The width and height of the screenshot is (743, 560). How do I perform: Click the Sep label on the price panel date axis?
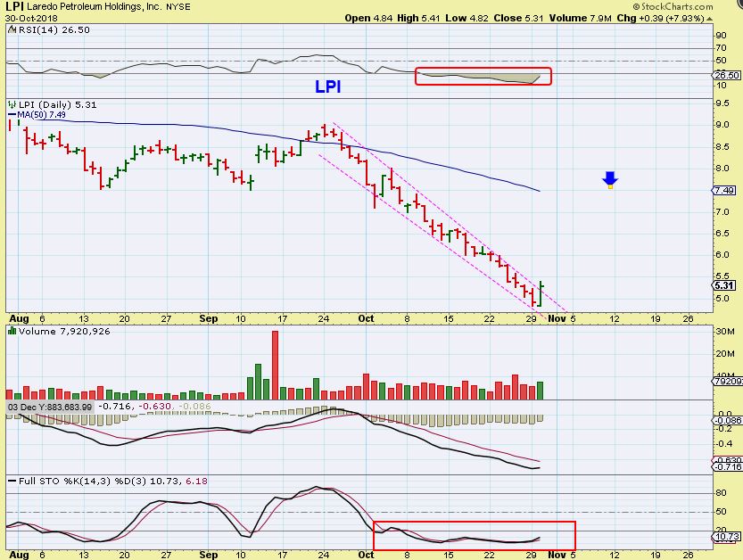[x=209, y=319]
